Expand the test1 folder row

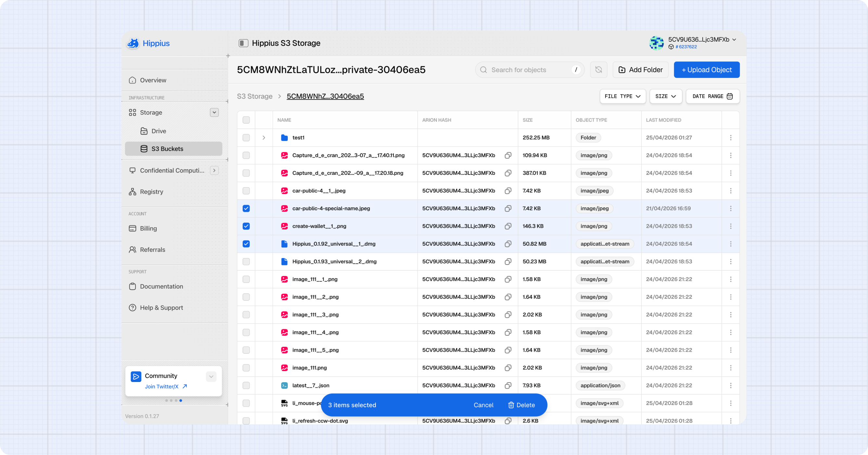pos(264,137)
